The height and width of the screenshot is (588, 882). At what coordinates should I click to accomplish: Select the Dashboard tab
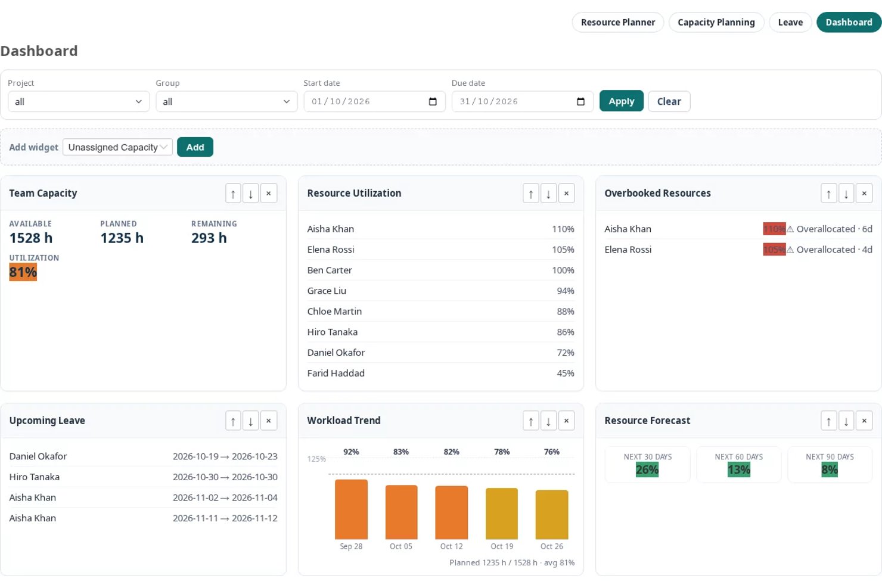coord(849,23)
